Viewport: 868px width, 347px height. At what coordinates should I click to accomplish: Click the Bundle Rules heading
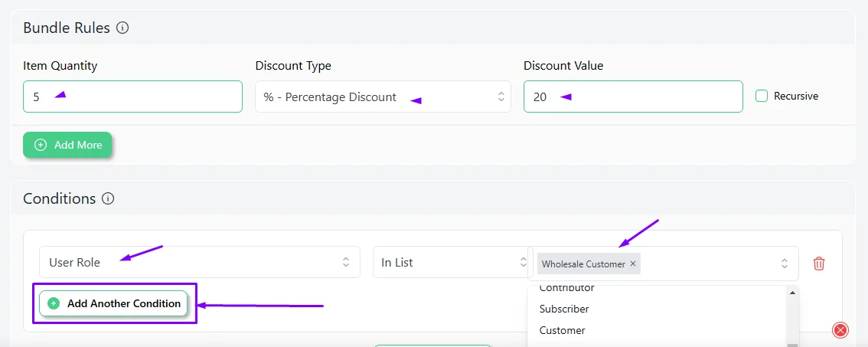pyautogui.click(x=67, y=28)
